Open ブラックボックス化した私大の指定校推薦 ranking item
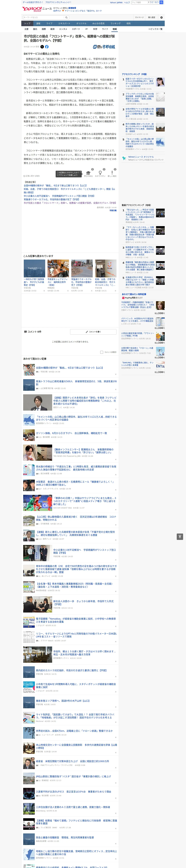Screen dimensions: 186x868 [140, 98]
